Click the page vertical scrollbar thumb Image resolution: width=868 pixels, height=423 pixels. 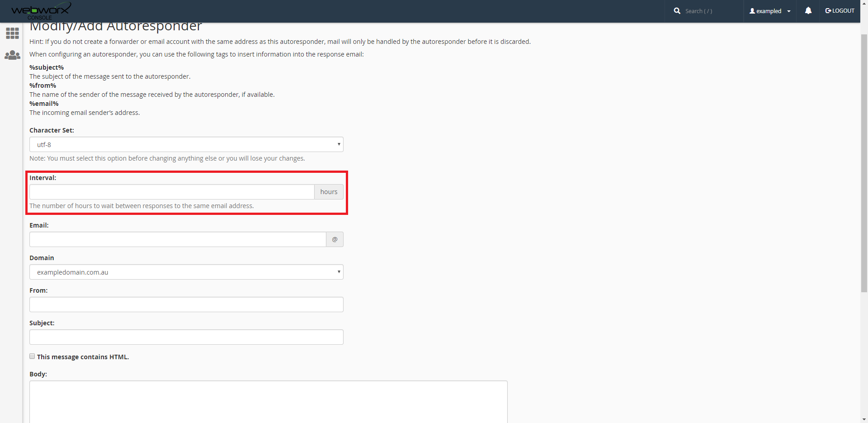(864, 163)
